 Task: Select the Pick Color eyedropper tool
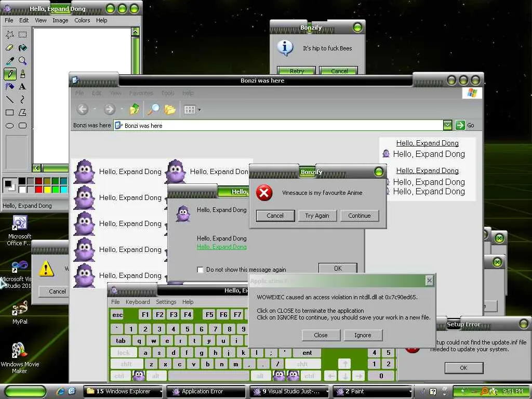(10, 61)
